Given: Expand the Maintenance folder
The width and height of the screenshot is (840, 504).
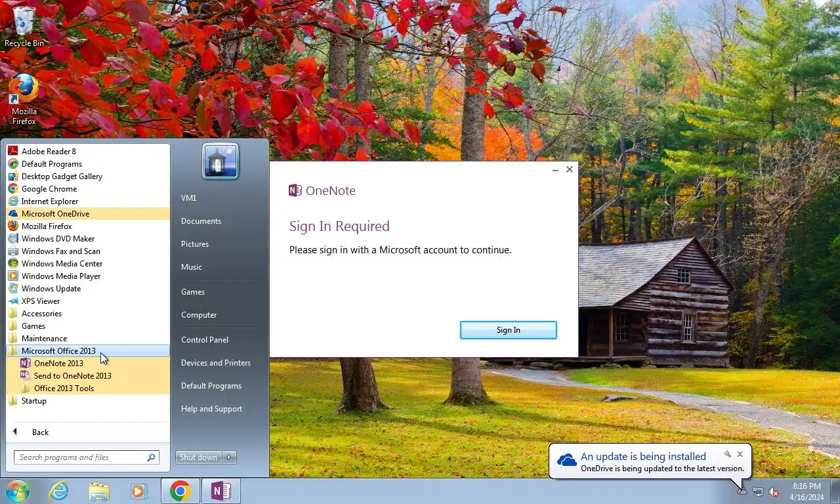Looking at the screenshot, I should click(x=88, y=338).
